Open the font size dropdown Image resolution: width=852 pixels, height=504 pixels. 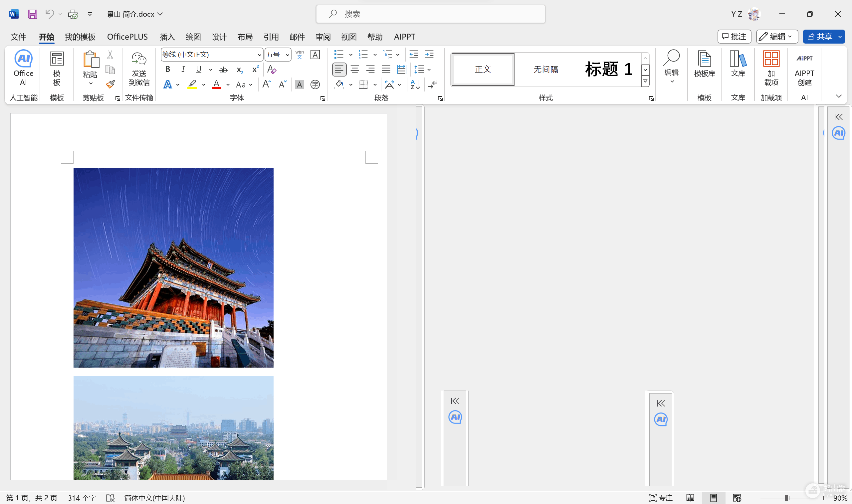(x=287, y=55)
